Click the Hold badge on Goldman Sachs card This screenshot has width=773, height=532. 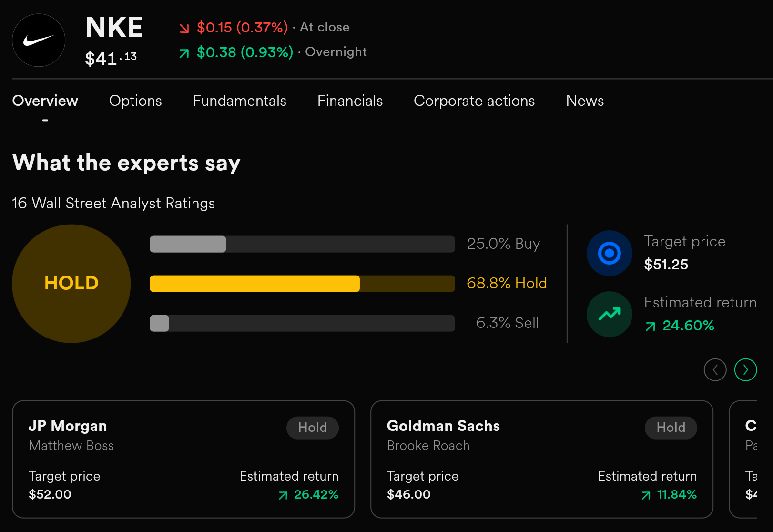pyautogui.click(x=671, y=428)
